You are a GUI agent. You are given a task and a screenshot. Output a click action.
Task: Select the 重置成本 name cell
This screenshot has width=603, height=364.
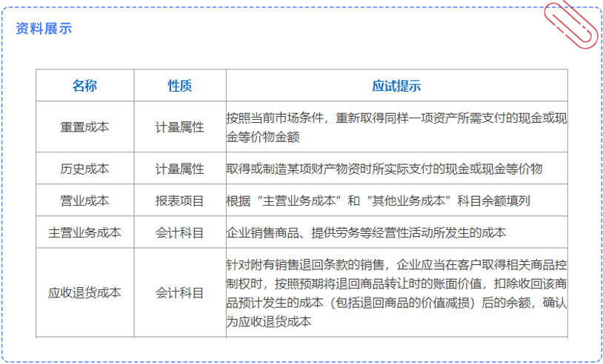pos(84,127)
